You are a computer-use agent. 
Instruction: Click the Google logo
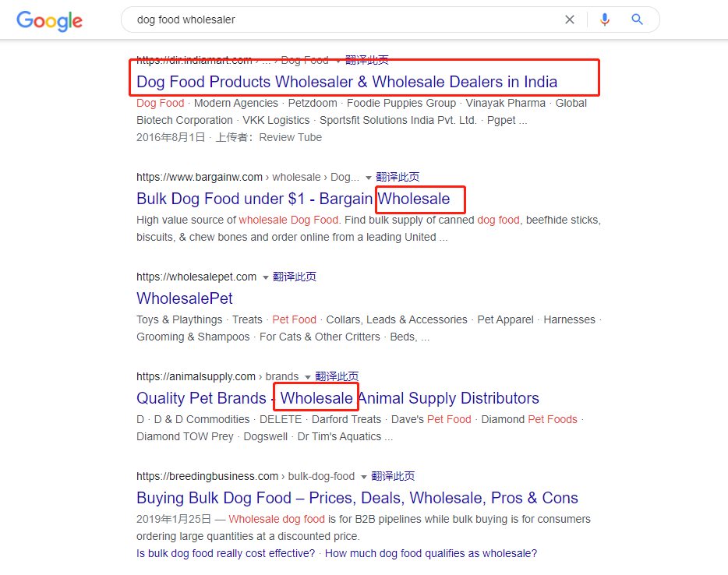pyautogui.click(x=49, y=20)
